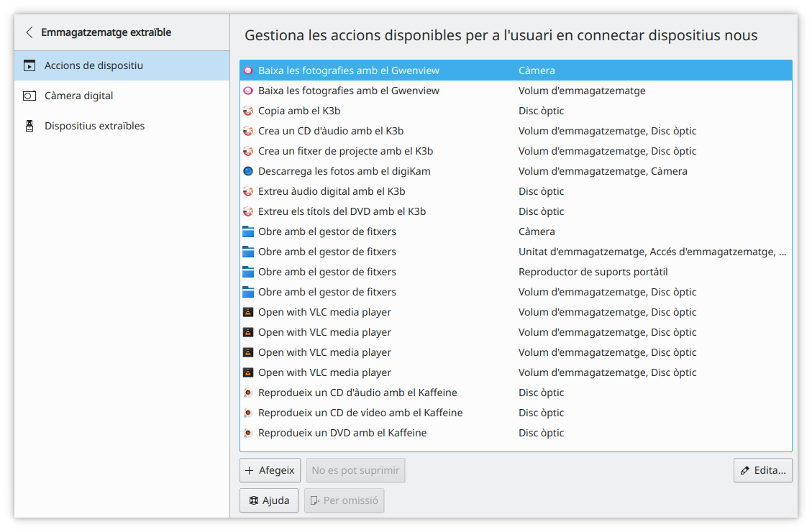Click the Ajuda button
The height and width of the screenshot is (532, 812).
268,500
